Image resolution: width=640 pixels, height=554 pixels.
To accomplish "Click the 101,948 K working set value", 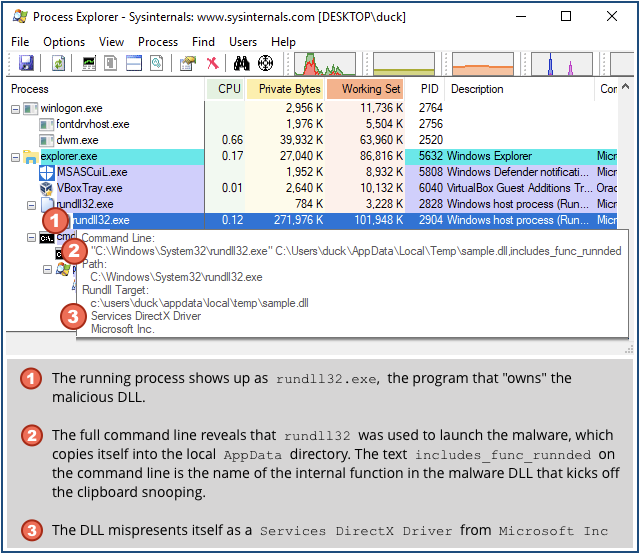I will tap(378, 220).
